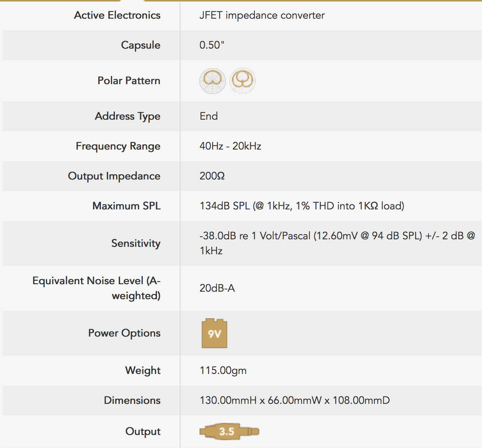Image resolution: width=482 pixels, height=448 pixels.
Task: Select the 200Ω impedance value
Action: [212, 176]
